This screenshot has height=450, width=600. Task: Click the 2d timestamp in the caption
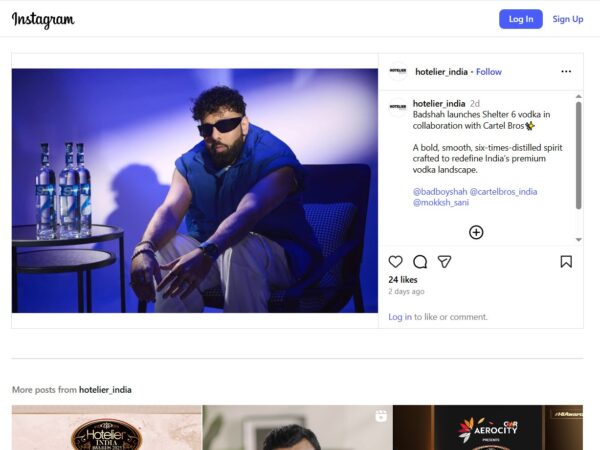474,103
